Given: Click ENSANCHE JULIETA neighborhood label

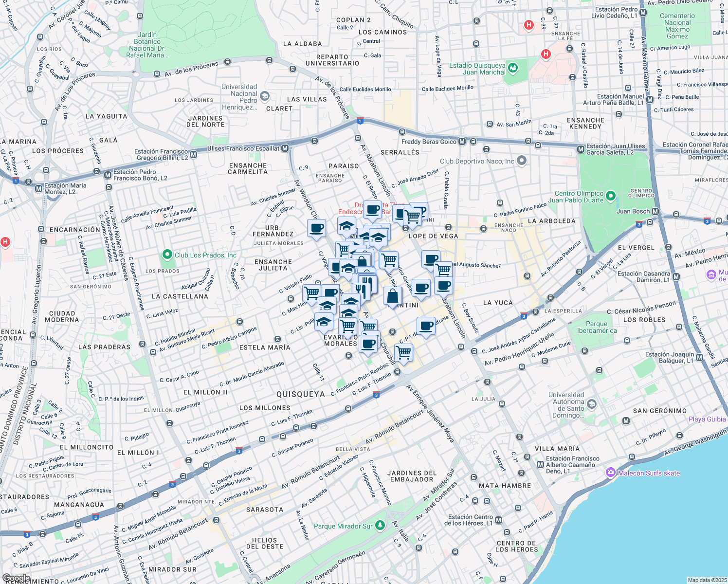Looking at the screenshot, I should click(273, 265).
